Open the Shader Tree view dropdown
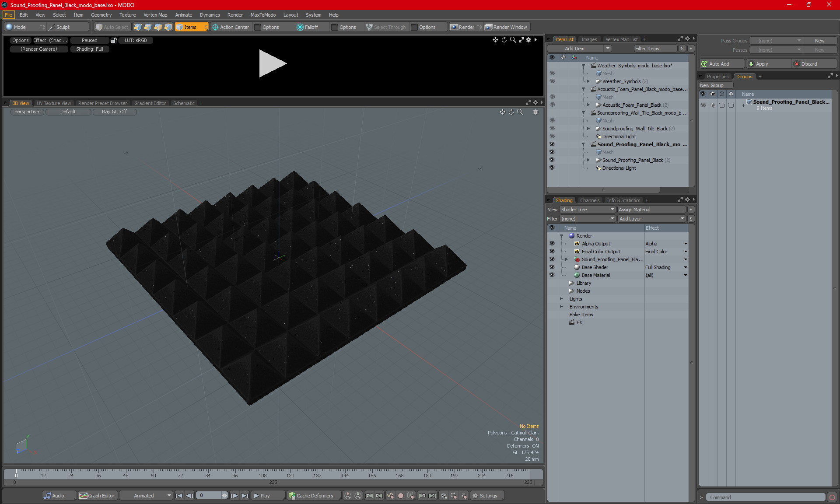 pyautogui.click(x=588, y=210)
